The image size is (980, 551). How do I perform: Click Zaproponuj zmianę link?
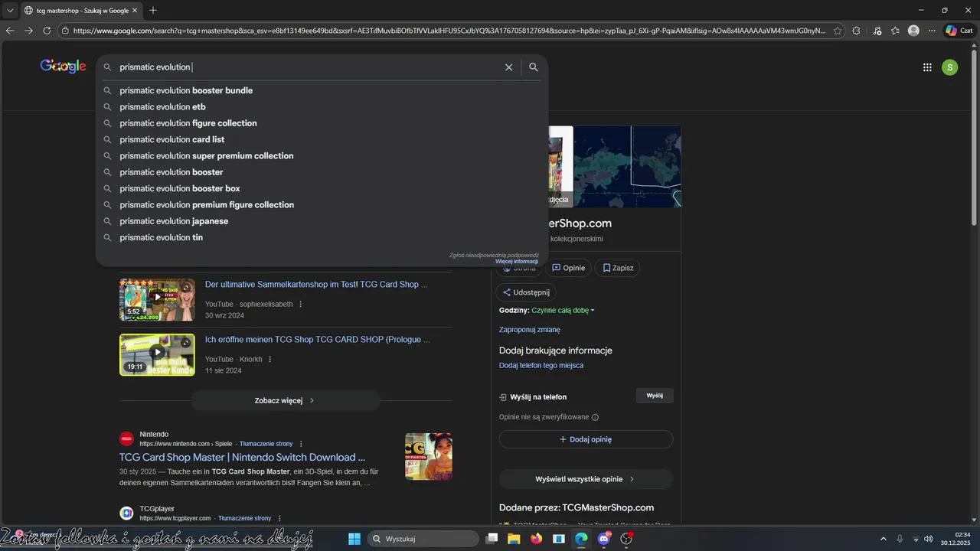click(x=530, y=330)
